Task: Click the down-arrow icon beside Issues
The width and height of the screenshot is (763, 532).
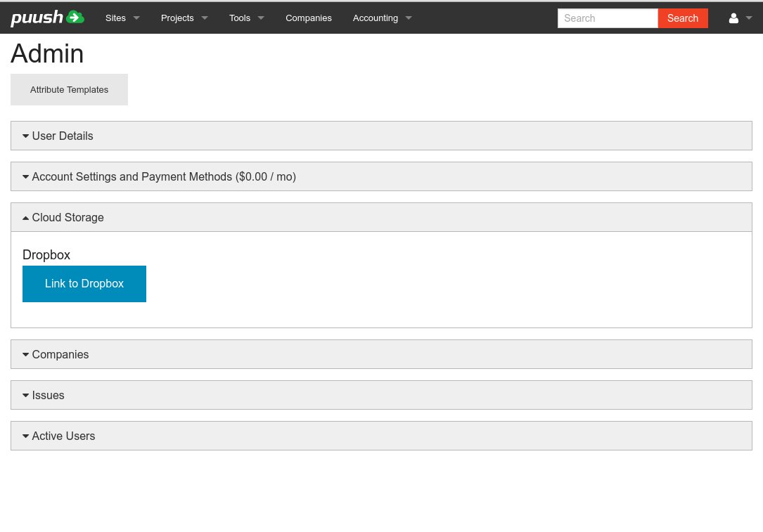Action: point(26,396)
